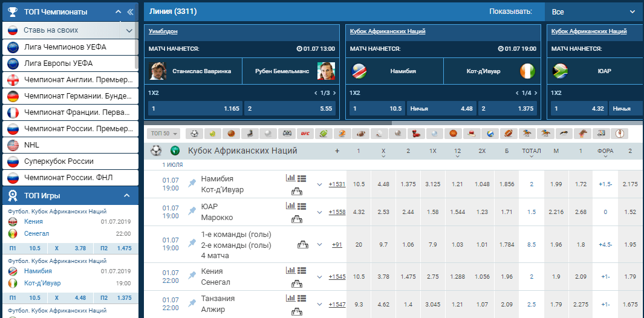Open +1558 more markets link
Image resolution: width=644 pixels, height=318 pixels.
point(337,212)
